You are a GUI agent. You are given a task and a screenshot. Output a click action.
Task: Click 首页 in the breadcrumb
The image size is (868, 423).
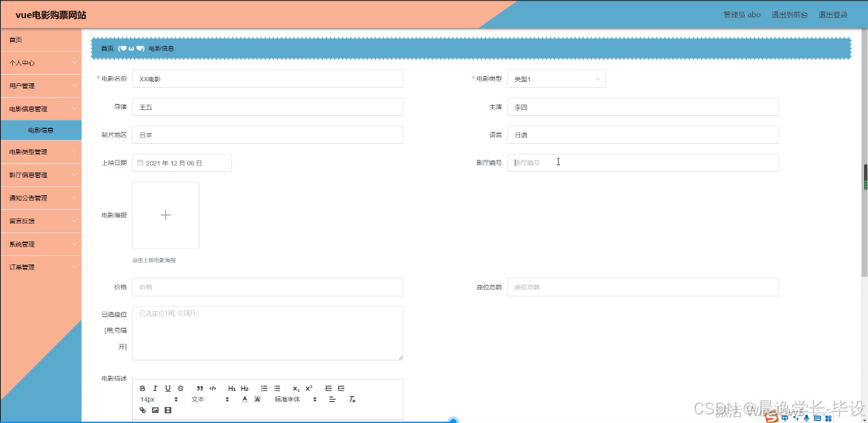[107, 48]
